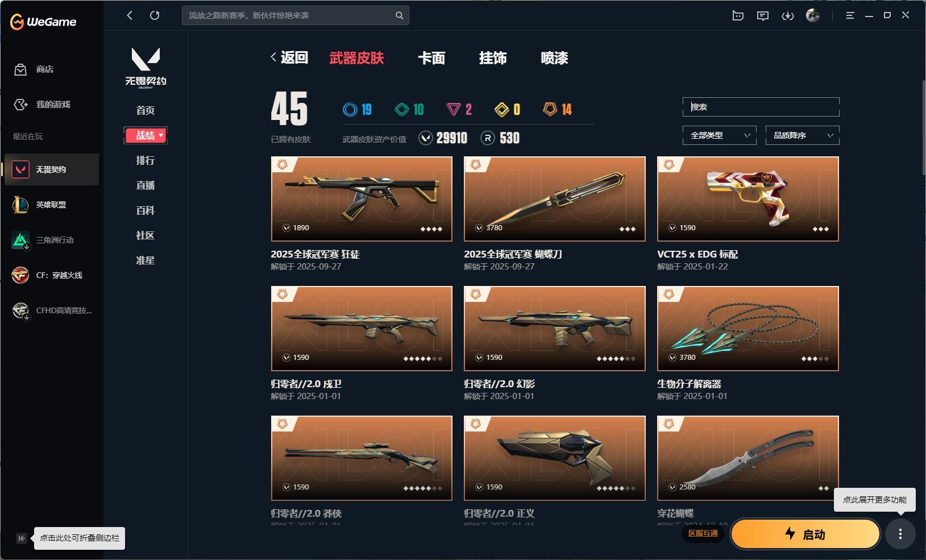Click the user avatar icon
Screen dimensions: 926x560
813,15
